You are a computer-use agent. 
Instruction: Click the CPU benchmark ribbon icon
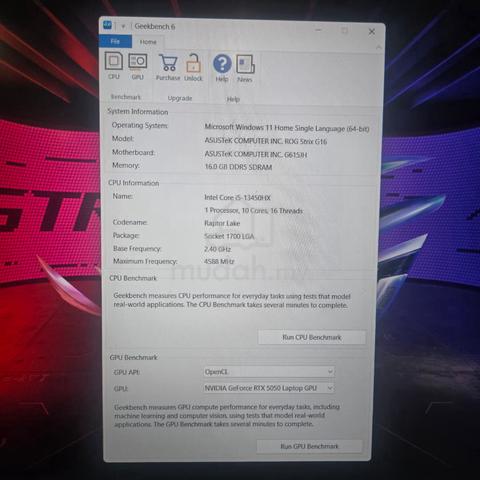pyautogui.click(x=114, y=66)
